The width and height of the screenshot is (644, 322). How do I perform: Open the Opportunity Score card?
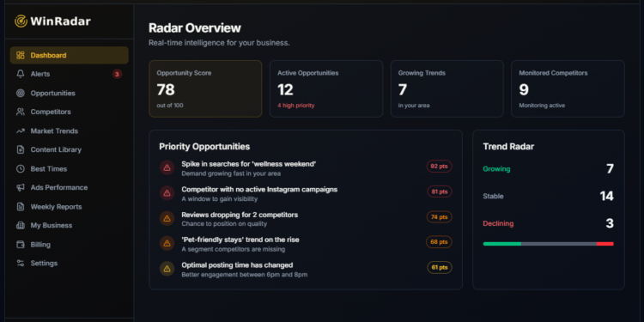(x=205, y=88)
